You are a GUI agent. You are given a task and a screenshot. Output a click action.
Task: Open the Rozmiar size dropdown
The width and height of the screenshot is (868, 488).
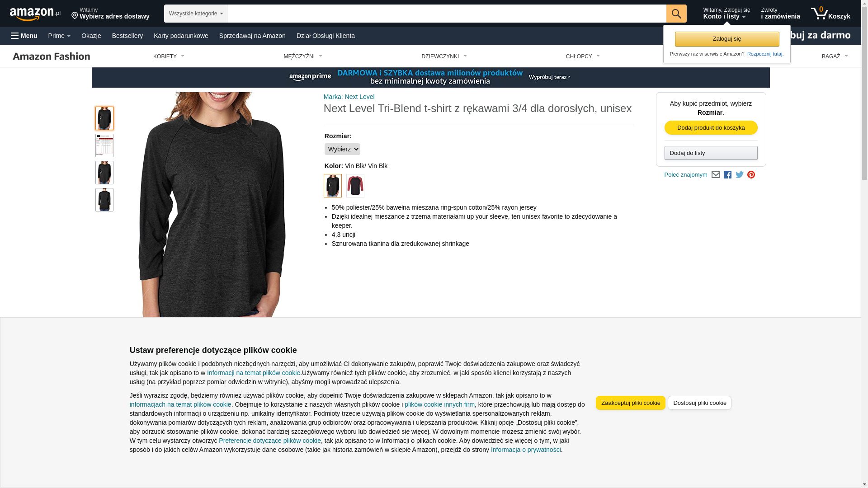click(342, 149)
